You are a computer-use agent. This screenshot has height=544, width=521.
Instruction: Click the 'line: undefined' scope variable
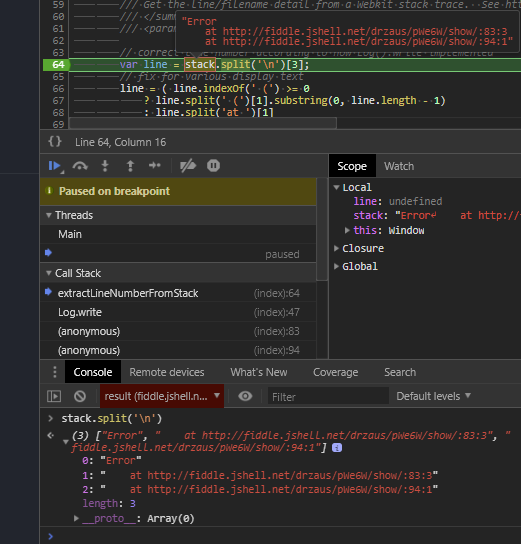pos(398,201)
